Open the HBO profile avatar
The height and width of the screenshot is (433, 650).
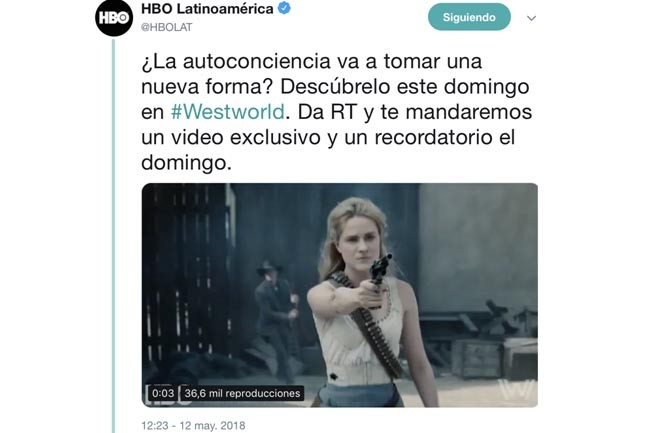114,17
